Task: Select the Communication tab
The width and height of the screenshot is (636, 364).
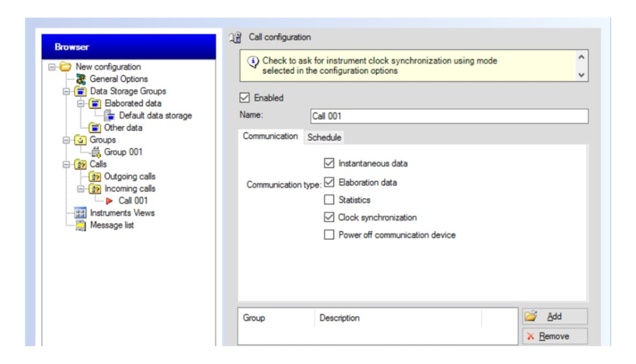Action: pyautogui.click(x=270, y=136)
